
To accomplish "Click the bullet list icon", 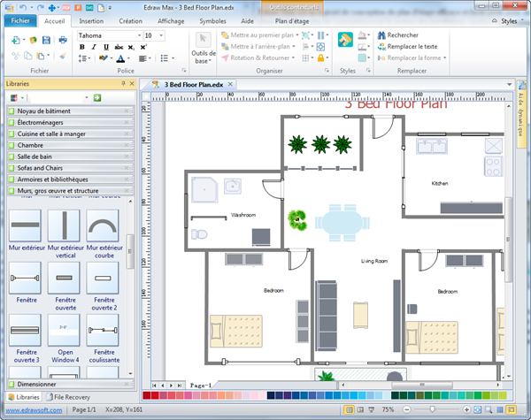I will (x=165, y=58).
